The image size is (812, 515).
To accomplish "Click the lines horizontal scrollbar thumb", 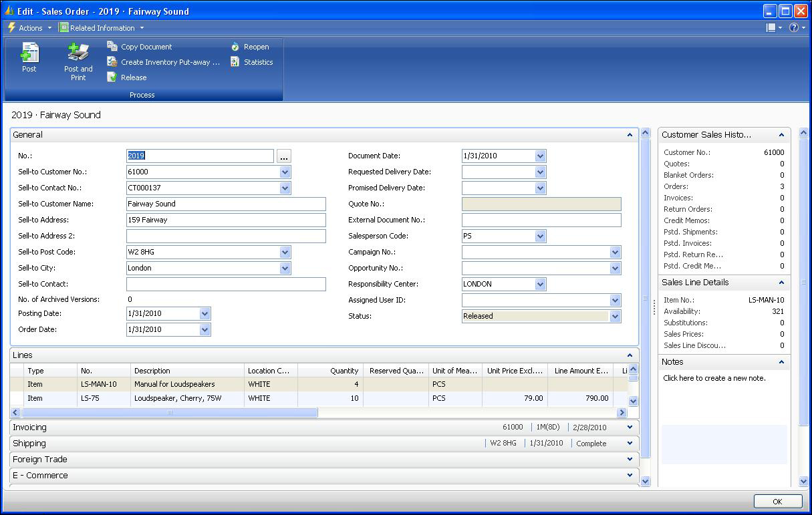I will [x=170, y=413].
